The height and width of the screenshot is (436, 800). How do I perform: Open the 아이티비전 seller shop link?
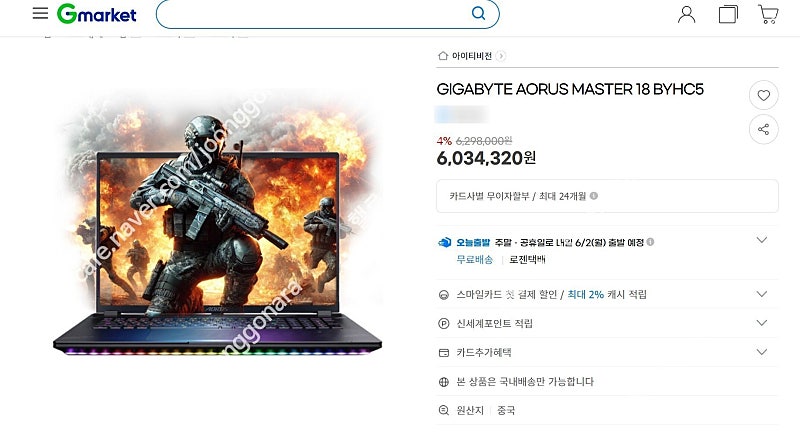click(x=472, y=56)
